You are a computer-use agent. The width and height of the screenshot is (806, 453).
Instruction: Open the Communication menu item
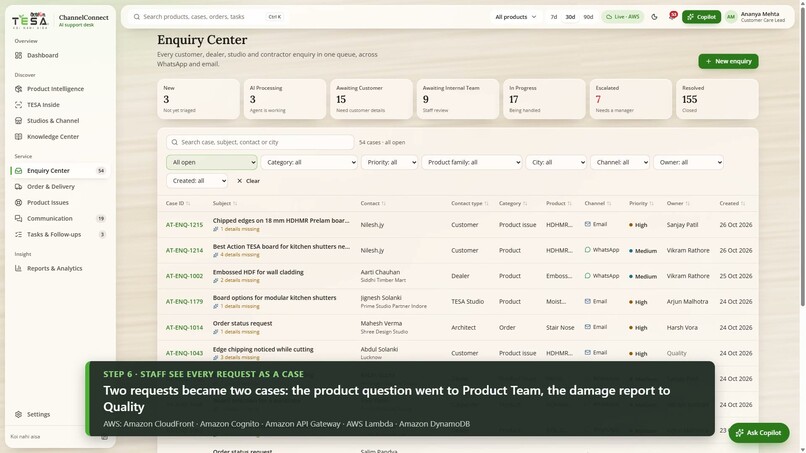pyautogui.click(x=60, y=218)
